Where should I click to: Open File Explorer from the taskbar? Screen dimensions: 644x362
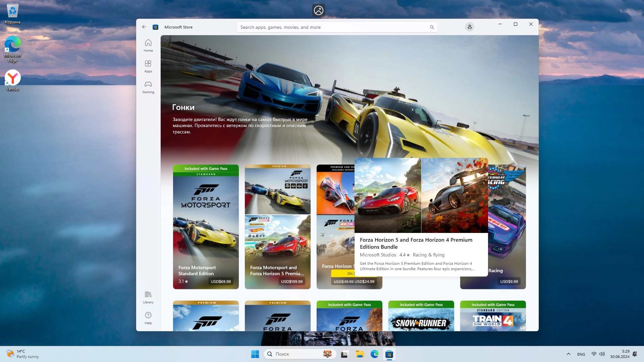coord(360,354)
